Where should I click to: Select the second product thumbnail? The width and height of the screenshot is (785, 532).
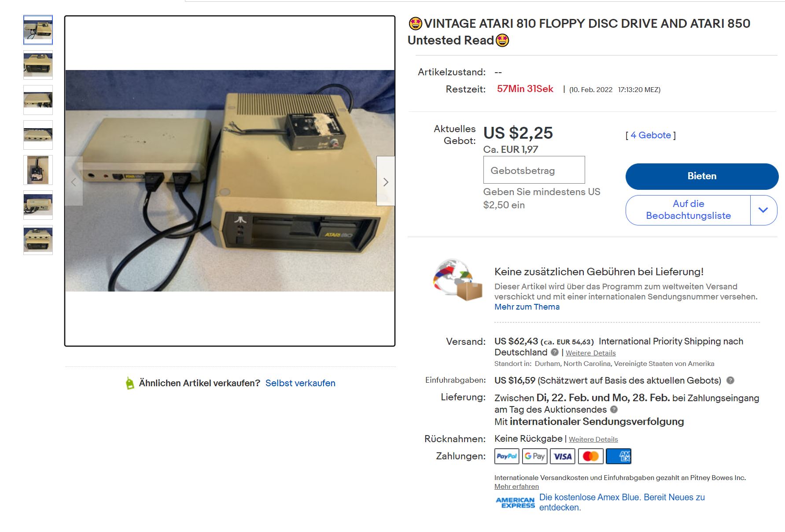38,65
